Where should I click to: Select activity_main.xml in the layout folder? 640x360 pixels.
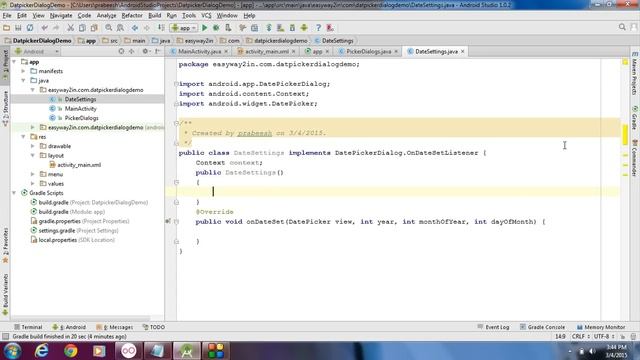[x=79, y=165]
